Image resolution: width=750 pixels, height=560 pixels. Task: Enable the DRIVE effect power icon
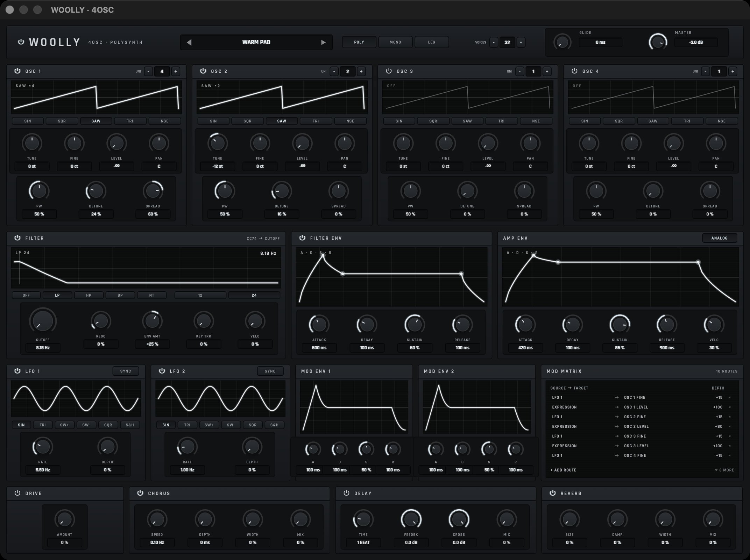[17, 493]
